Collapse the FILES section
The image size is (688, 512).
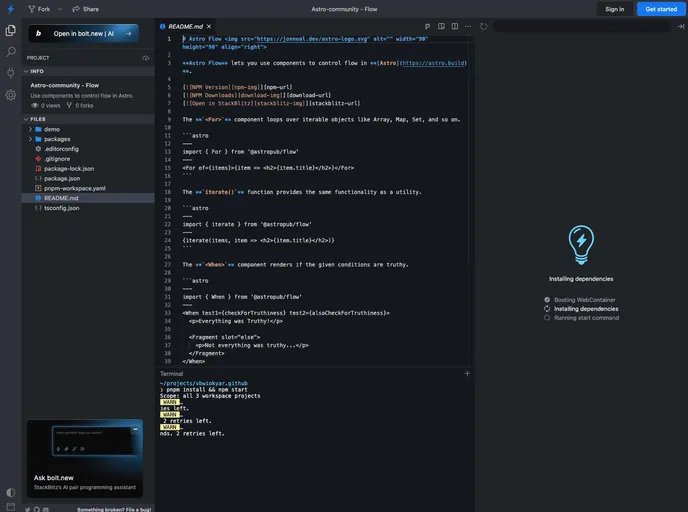(88, 119)
